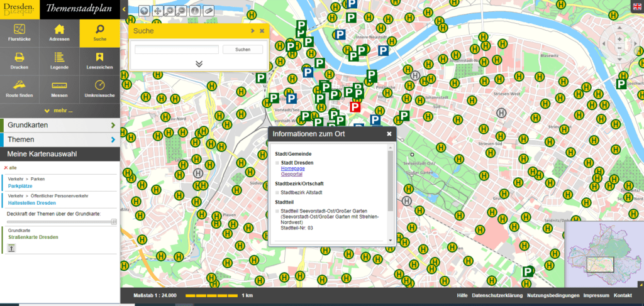Click the eraser clear tool
Viewport: 644px width, 306px height.
(208, 11)
